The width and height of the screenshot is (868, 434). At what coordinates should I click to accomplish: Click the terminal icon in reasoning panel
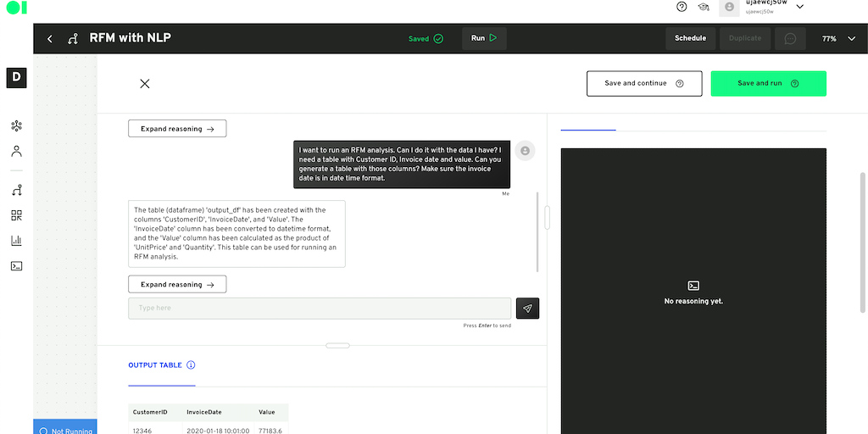(693, 286)
